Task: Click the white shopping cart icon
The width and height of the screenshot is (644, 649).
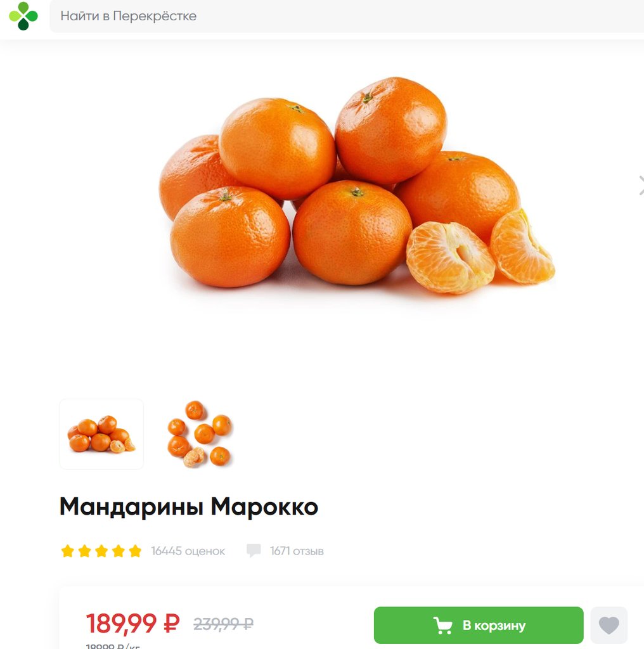Action: (442, 625)
